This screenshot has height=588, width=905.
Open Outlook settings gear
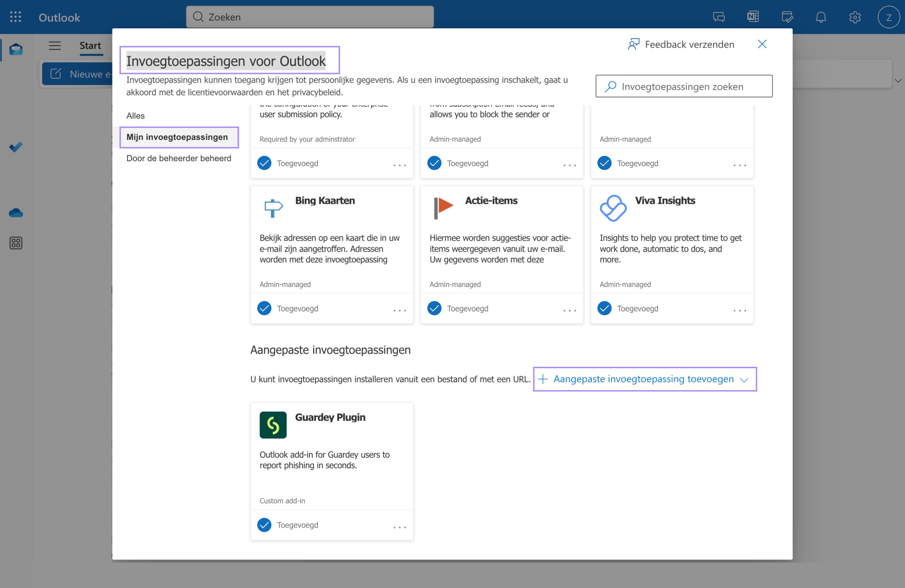click(854, 17)
